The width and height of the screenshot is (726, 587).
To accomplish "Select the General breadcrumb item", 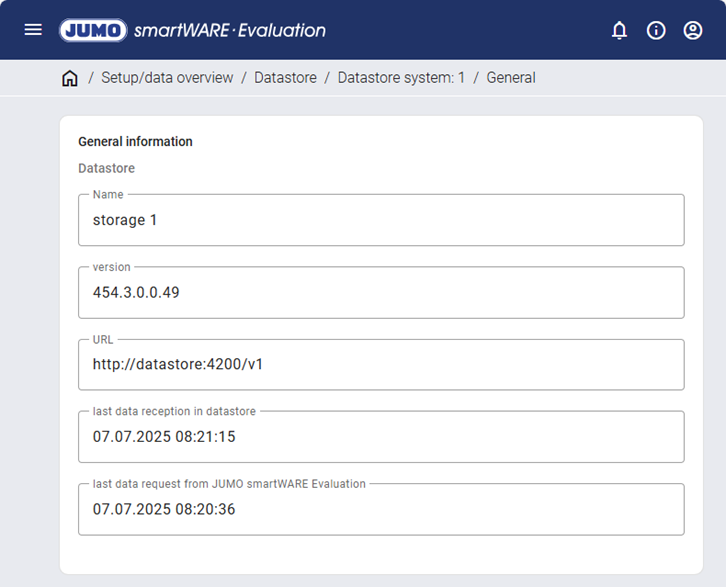I will [511, 78].
